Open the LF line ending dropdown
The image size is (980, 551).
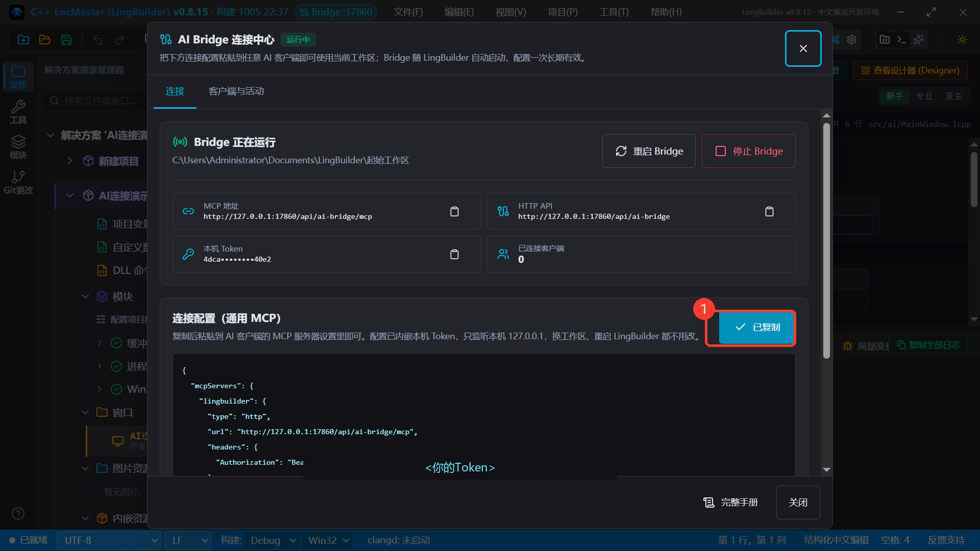[x=188, y=540]
